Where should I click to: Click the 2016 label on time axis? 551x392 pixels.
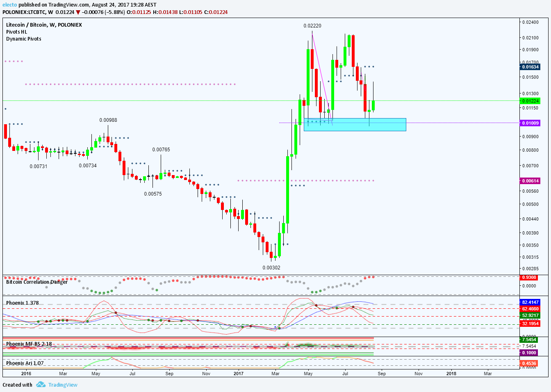[x=26, y=374]
